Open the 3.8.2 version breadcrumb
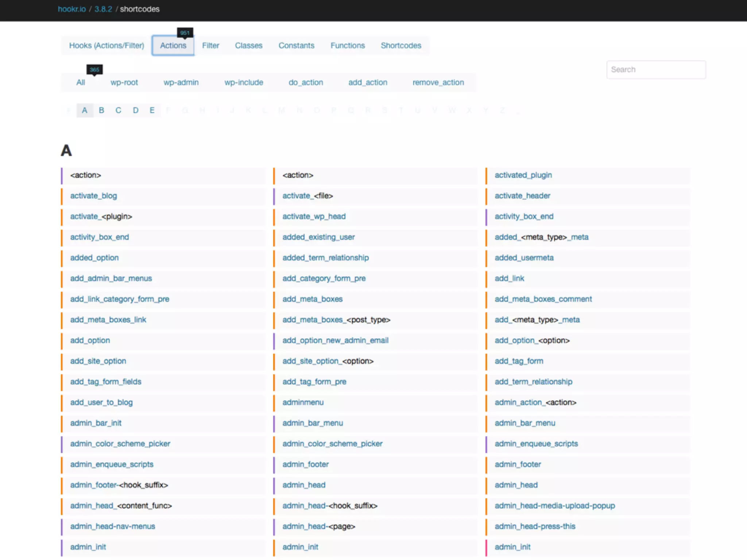Viewport: 747px width, 560px height. pos(103,9)
